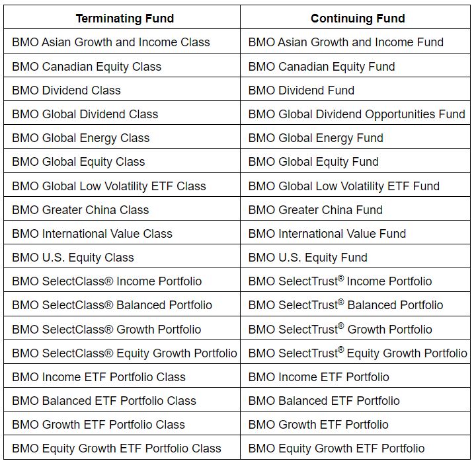Image resolution: width=476 pixels, height=465 pixels.
Task: Select BMO Balanced ETF Portfolio cell
Action: [x=324, y=401]
